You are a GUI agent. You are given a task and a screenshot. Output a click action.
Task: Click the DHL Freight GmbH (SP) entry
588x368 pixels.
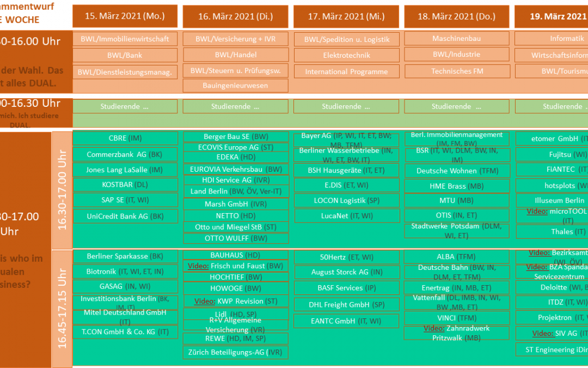(346, 304)
